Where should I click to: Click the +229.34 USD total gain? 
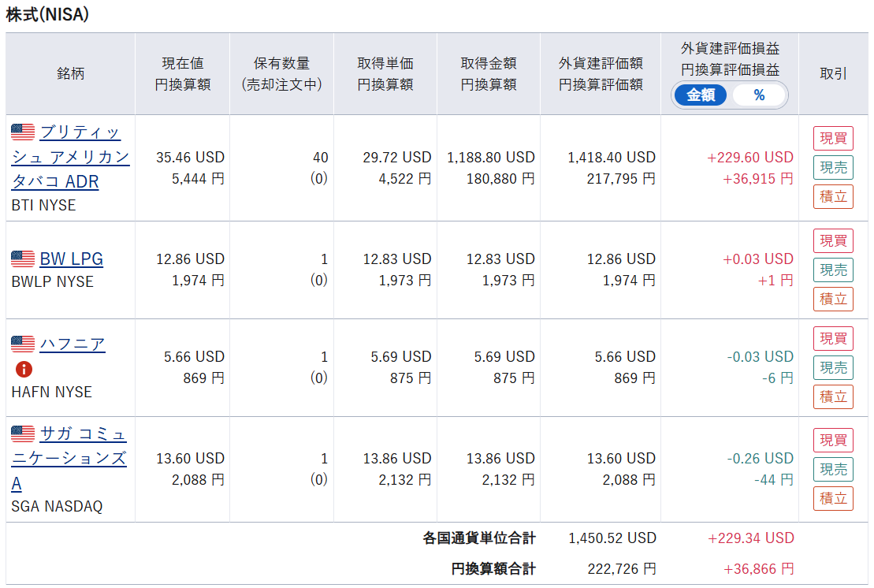tap(751, 538)
